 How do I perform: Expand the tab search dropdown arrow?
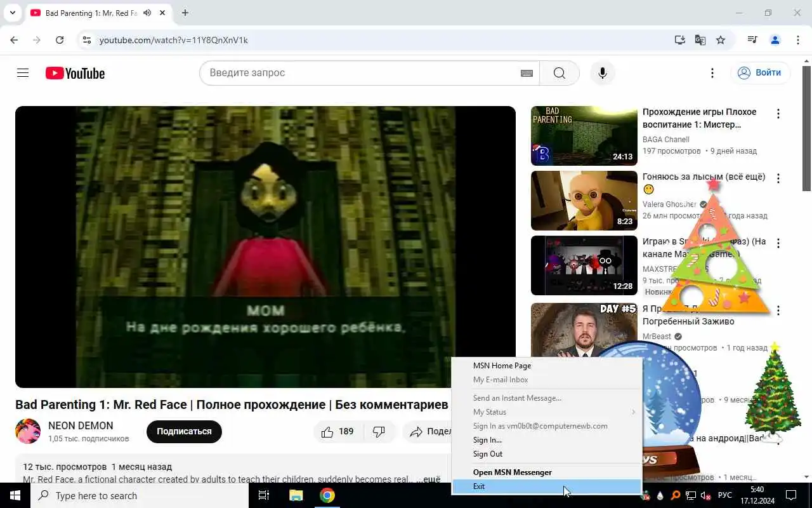pos(12,13)
